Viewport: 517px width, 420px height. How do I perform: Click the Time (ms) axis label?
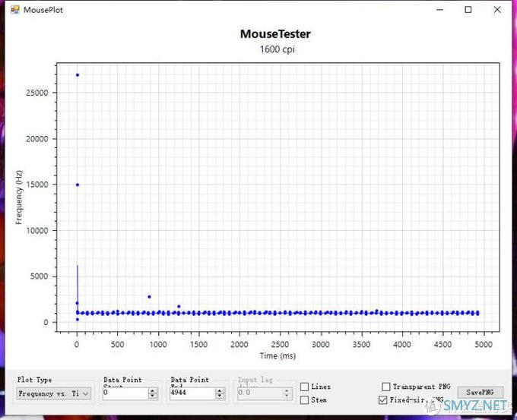tap(278, 355)
